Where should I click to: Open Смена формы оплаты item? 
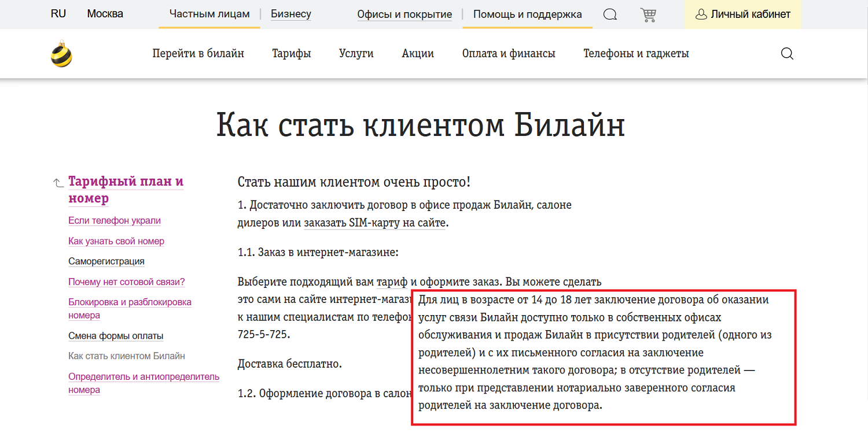[x=116, y=336]
